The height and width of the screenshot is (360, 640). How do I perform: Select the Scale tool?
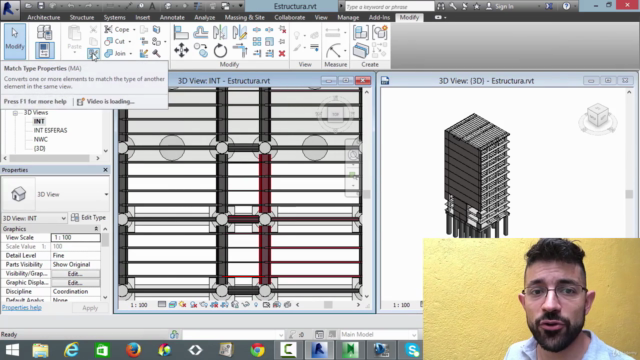click(x=269, y=41)
